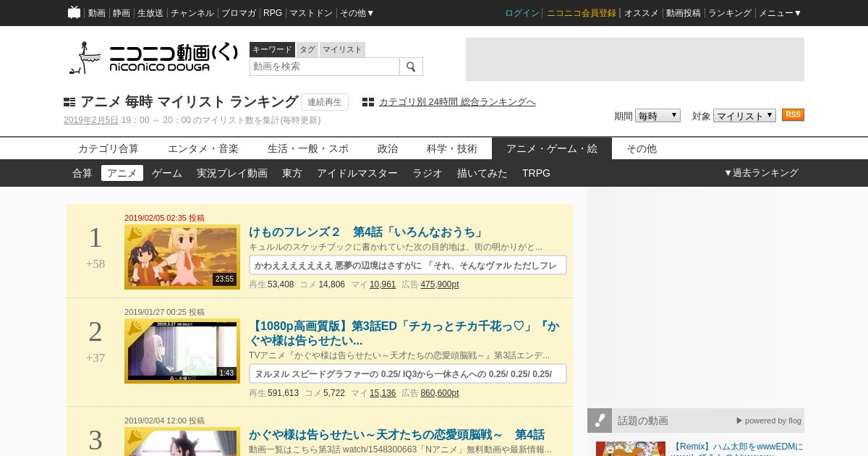Screen dimensions: 868x456
Task: Click the 動画を検索 search field
Action: tap(324, 67)
